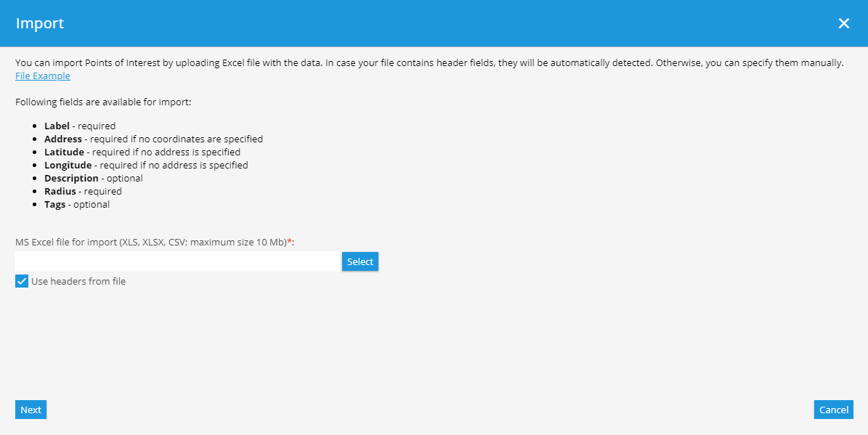Click the 'Radius - required' entry
Screen dimensions: 868x435
coord(83,191)
